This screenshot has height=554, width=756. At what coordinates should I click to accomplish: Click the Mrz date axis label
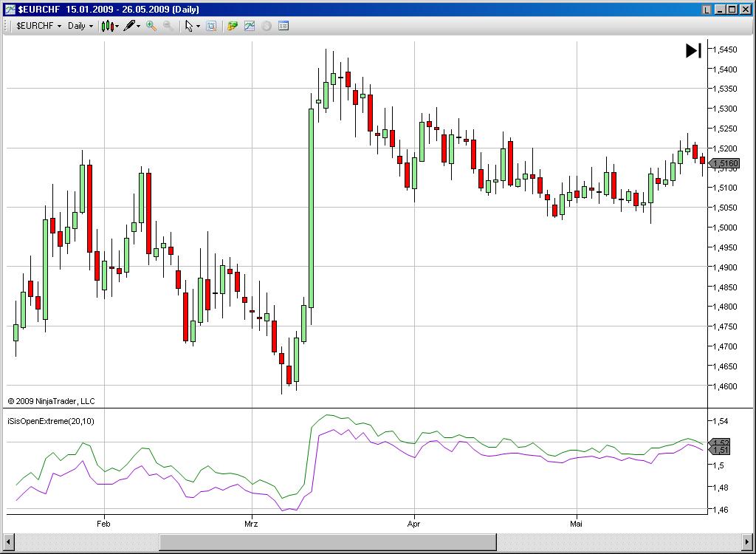(251, 524)
